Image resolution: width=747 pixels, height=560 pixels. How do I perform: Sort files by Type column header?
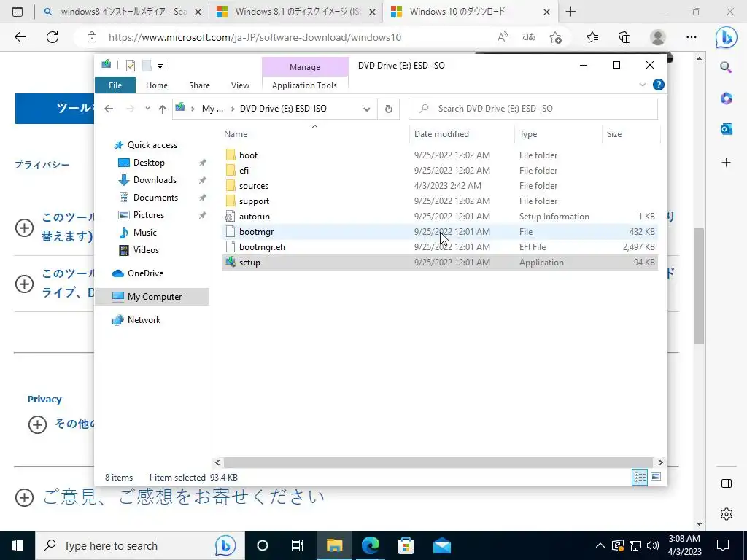point(558,134)
